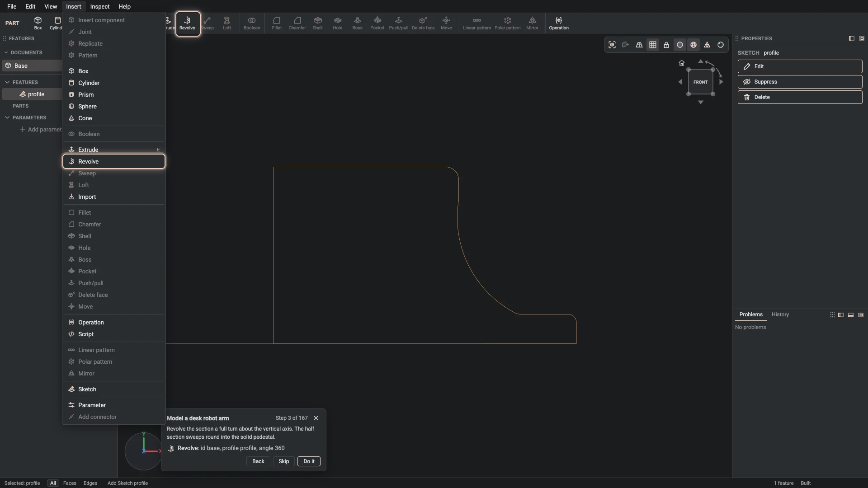Click the Suppress button in Properties
The height and width of the screenshot is (488, 868).
pyautogui.click(x=800, y=82)
